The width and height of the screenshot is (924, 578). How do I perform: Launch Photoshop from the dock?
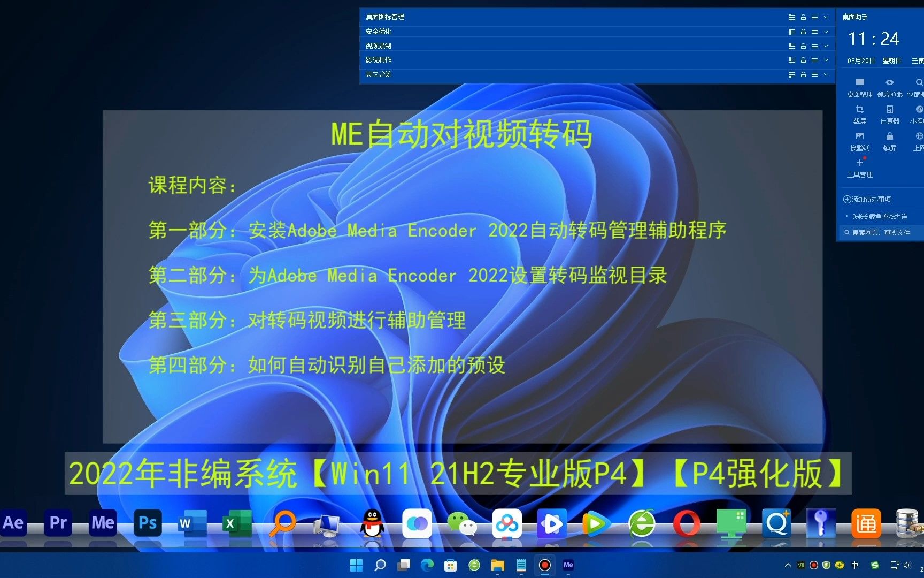pyautogui.click(x=148, y=523)
